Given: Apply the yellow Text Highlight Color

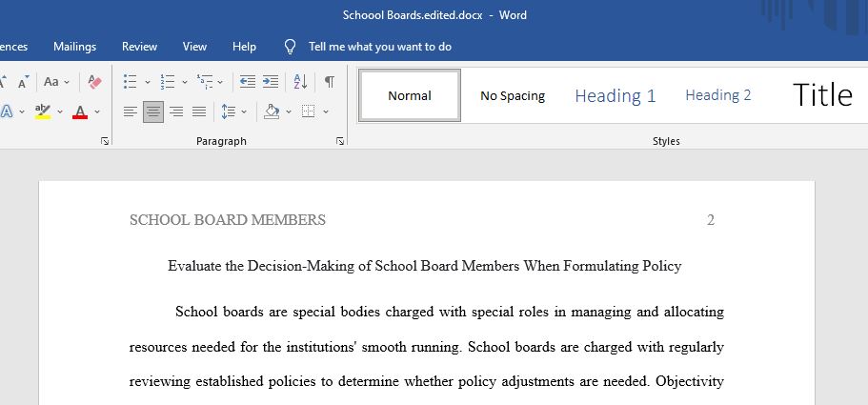Looking at the screenshot, I should click(x=43, y=111).
